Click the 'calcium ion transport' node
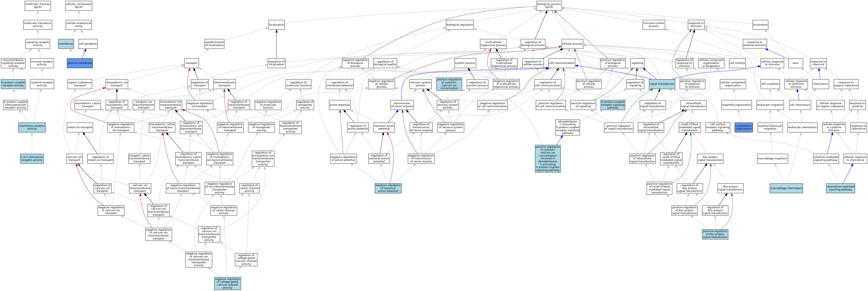The width and height of the screenshot is (868, 291). pyautogui.click(x=75, y=158)
